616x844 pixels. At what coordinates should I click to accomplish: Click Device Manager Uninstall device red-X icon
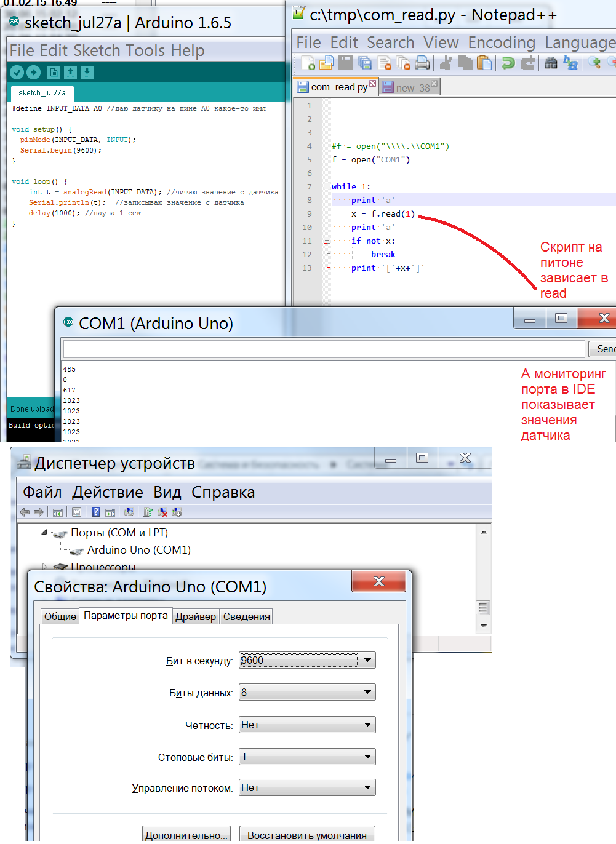[x=162, y=512]
